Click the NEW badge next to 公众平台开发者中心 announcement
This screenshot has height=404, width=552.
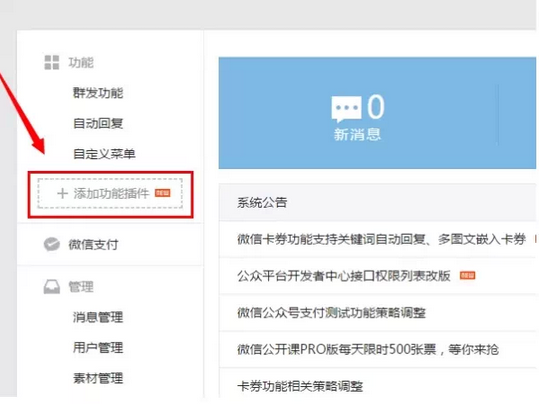468,275
